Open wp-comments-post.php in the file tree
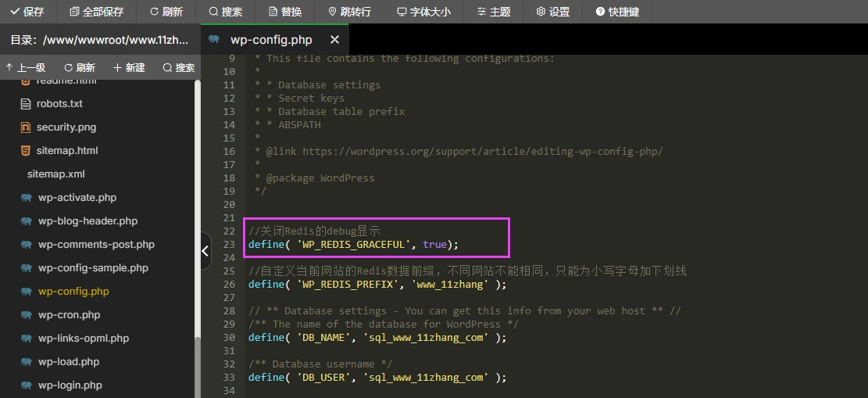 click(96, 245)
